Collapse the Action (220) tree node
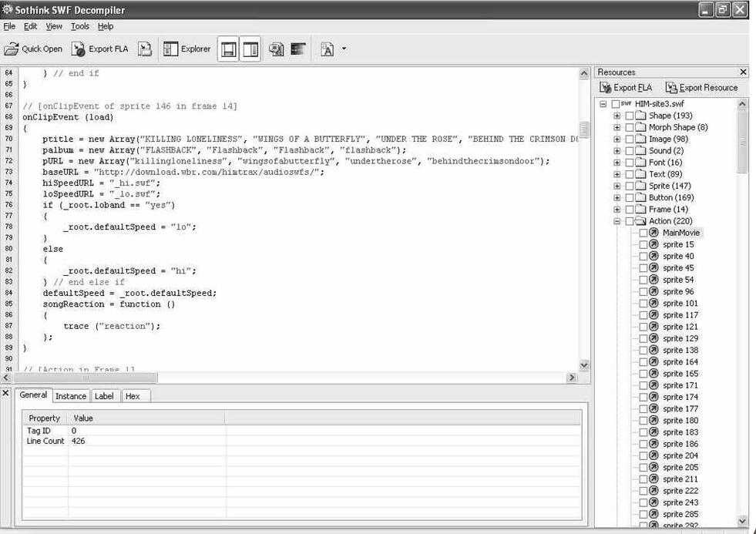 click(617, 221)
